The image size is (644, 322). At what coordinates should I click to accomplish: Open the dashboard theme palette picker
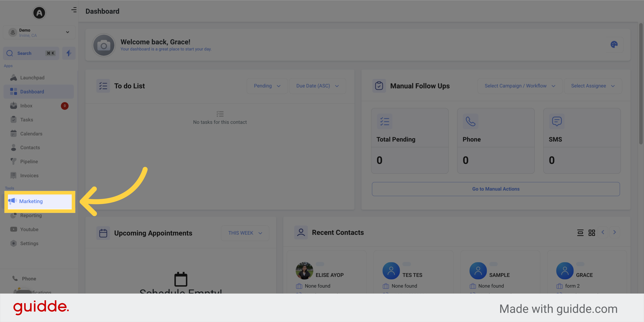point(614,45)
